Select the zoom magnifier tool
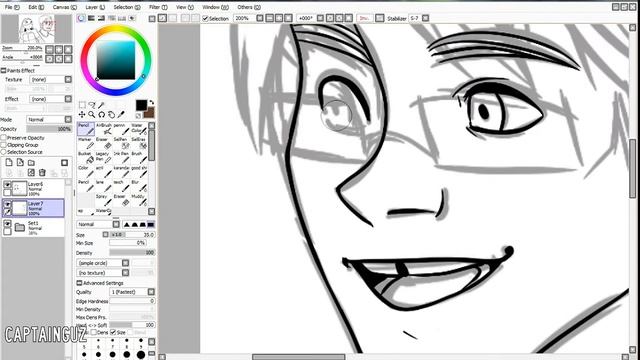This screenshot has height=360, width=640. 92,115
